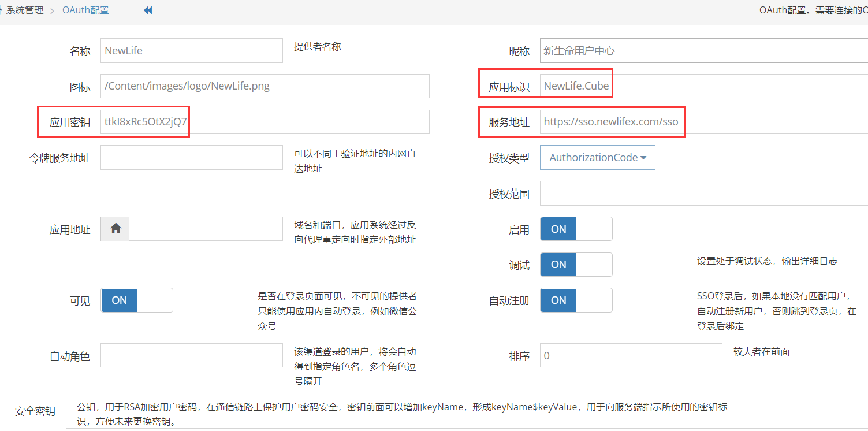
Task: Open the 系统管理 breadcrumb
Action: click(x=25, y=10)
